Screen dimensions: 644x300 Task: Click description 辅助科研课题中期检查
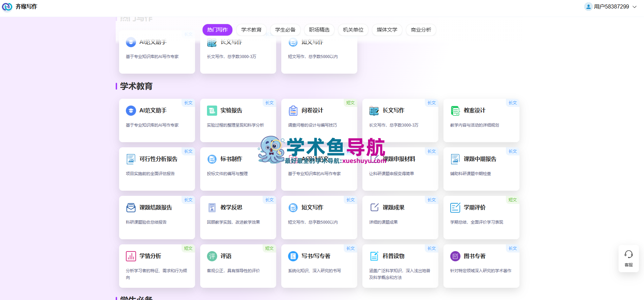click(471, 174)
